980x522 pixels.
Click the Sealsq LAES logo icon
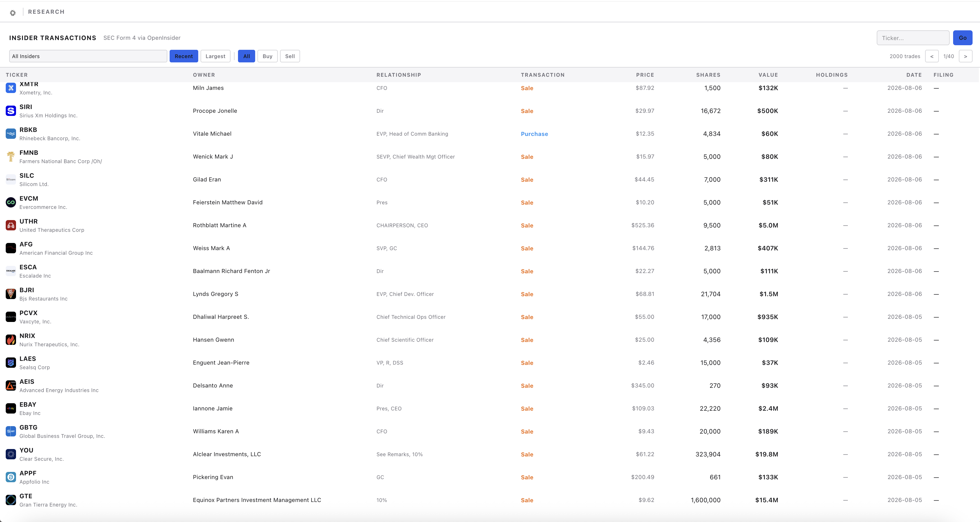pyautogui.click(x=11, y=363)
